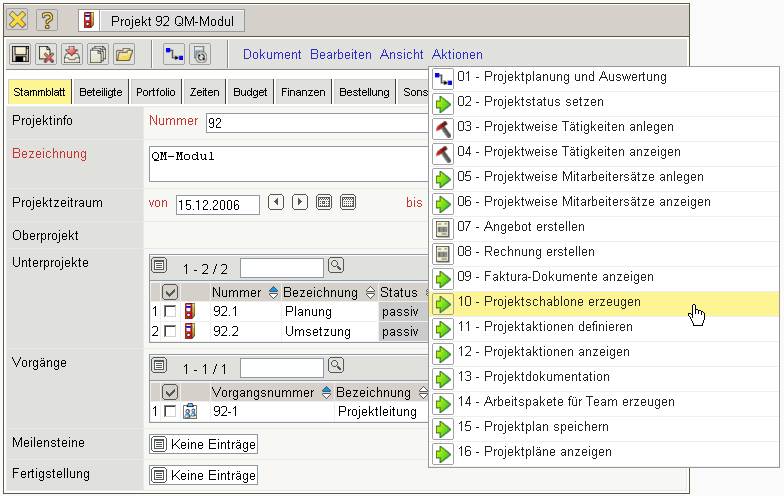Open the Bearbeiten menu
Screen dimensions: 784x496
340,55
